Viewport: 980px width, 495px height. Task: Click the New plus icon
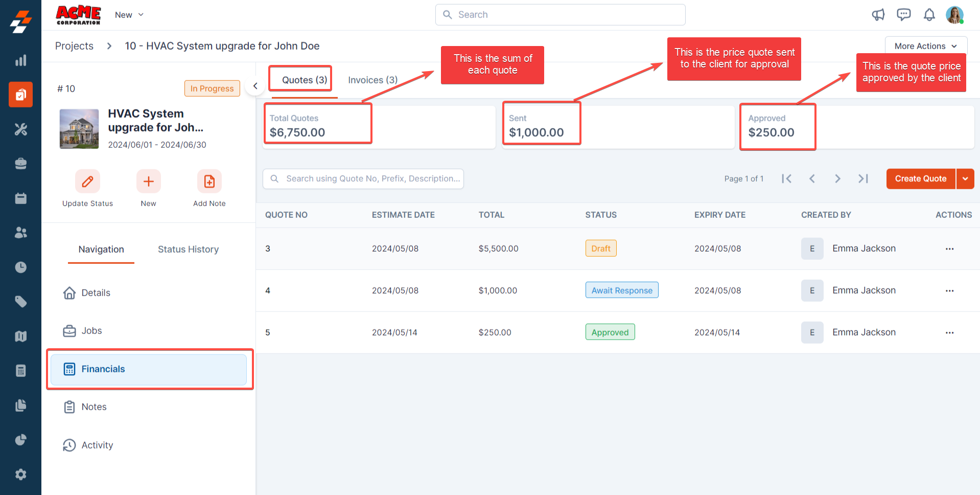[149, 182]
